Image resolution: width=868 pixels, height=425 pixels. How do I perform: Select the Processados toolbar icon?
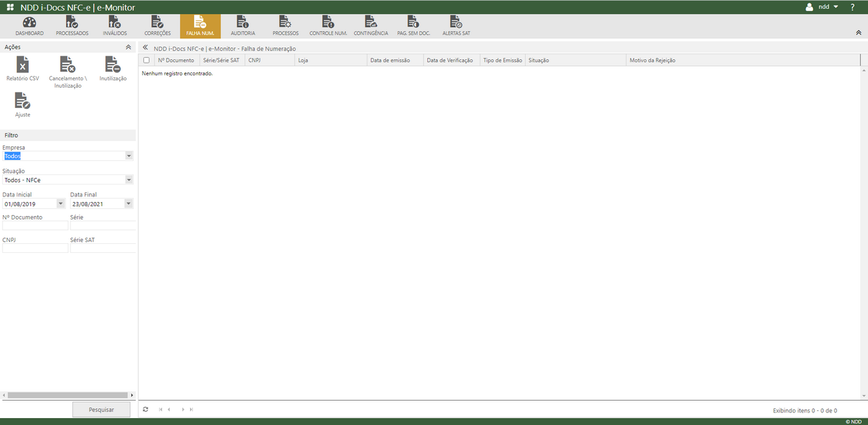click(x=71, y=25)
